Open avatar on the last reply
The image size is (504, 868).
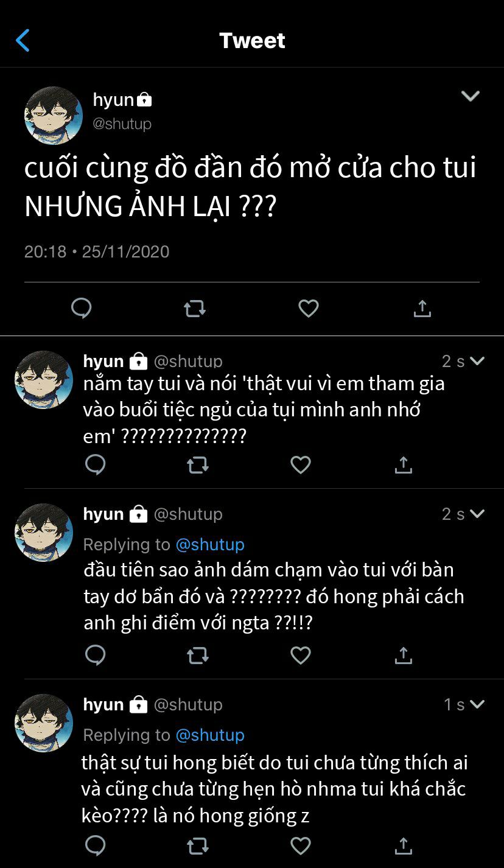pos(44,723)
